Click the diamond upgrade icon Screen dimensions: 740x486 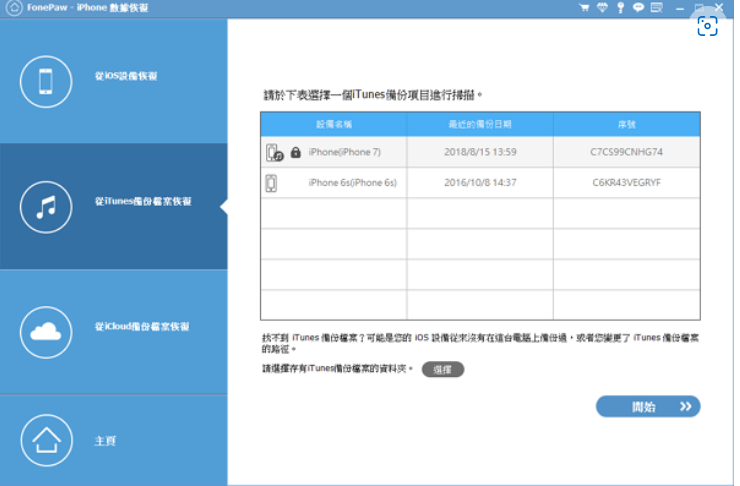point(603,8)
